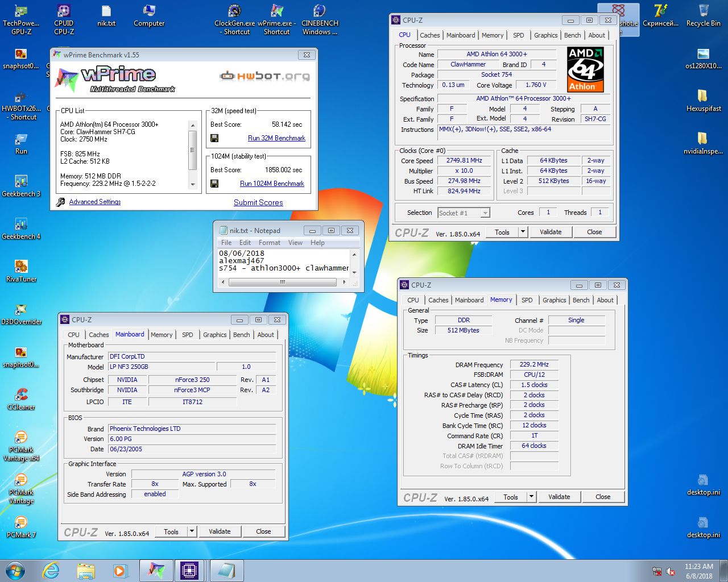The height and width of the screenshot is (582, 728).
Task: Open Caches tab in CPU-Z CPU window
Action: point(430,35)
